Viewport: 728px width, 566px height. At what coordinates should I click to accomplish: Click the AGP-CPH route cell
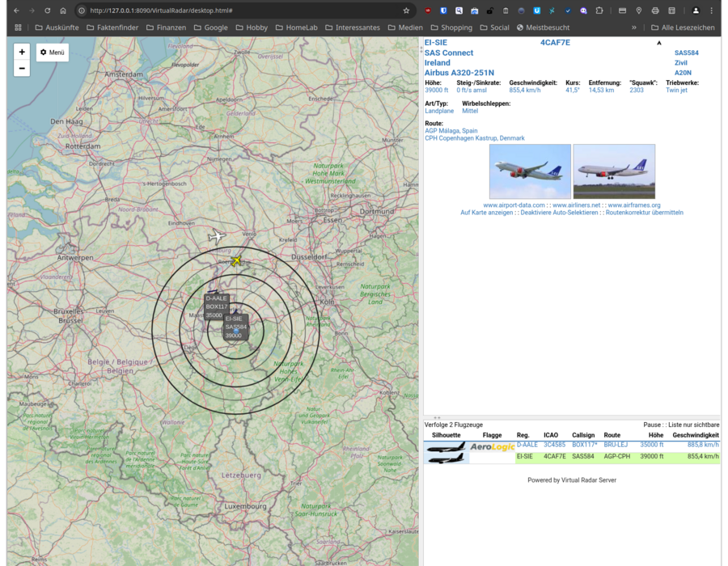pyautogui.click(x=617, y=457)
